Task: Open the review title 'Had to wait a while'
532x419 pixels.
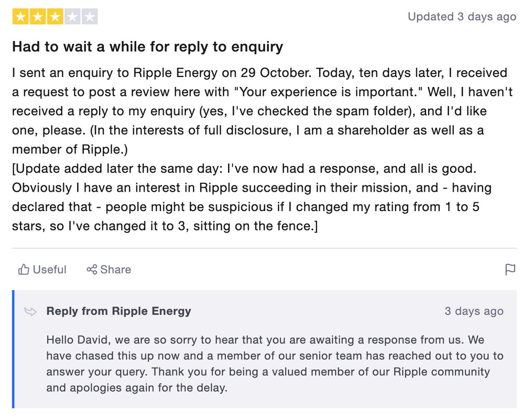Action: tap(148, 47)
